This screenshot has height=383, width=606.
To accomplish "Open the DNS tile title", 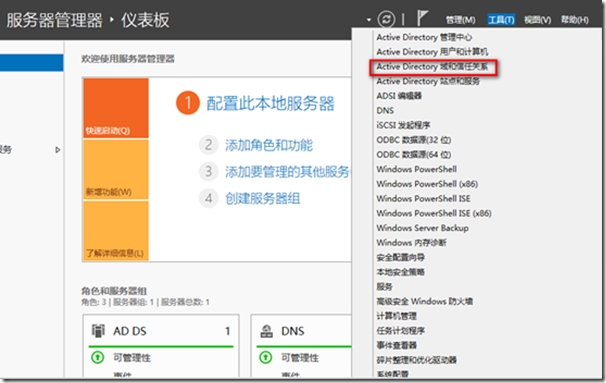I will (x=293, y=331).
